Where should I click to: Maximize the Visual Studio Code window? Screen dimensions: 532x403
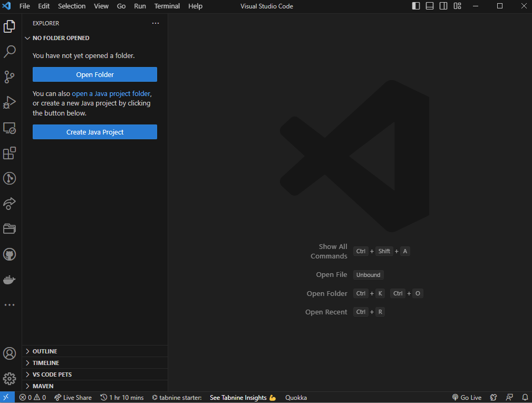click(500, 6)
